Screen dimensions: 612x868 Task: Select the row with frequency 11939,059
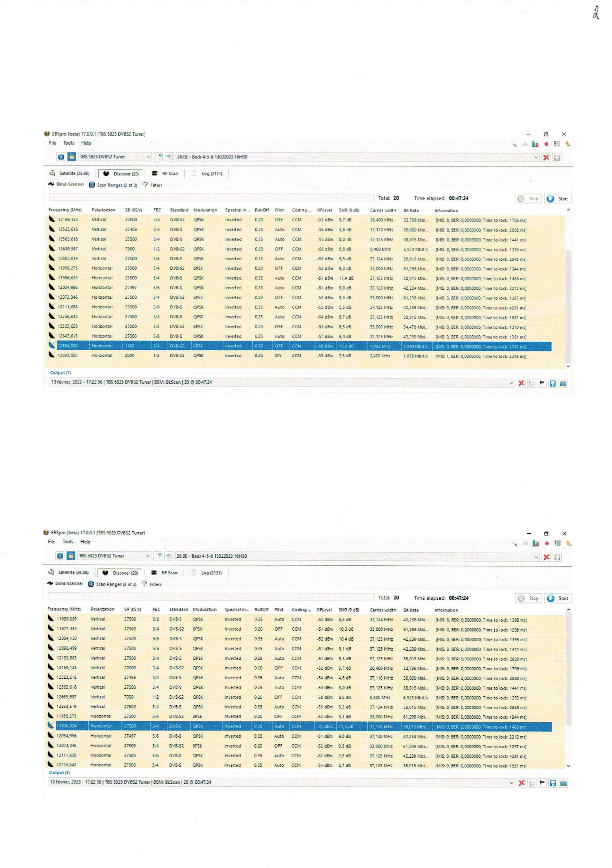point(299,619)
